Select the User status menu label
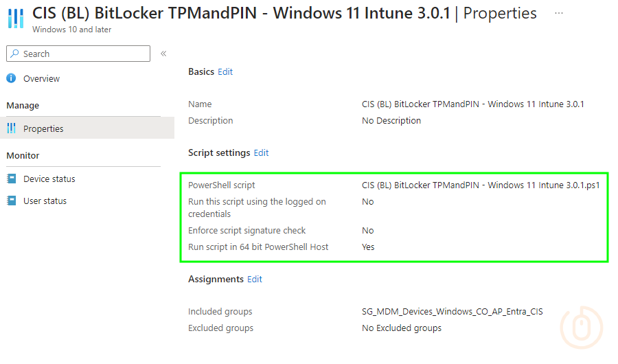 (x=45, y=201)
